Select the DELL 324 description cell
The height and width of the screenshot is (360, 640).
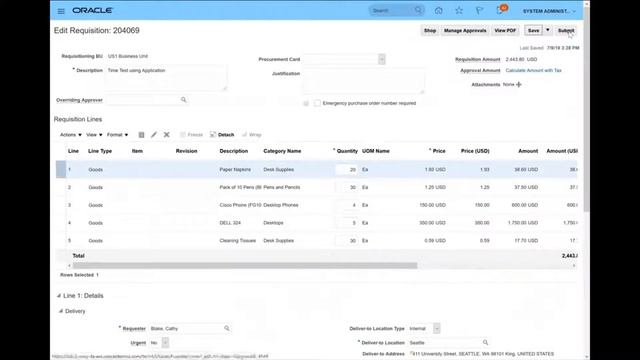pos(230,223)
